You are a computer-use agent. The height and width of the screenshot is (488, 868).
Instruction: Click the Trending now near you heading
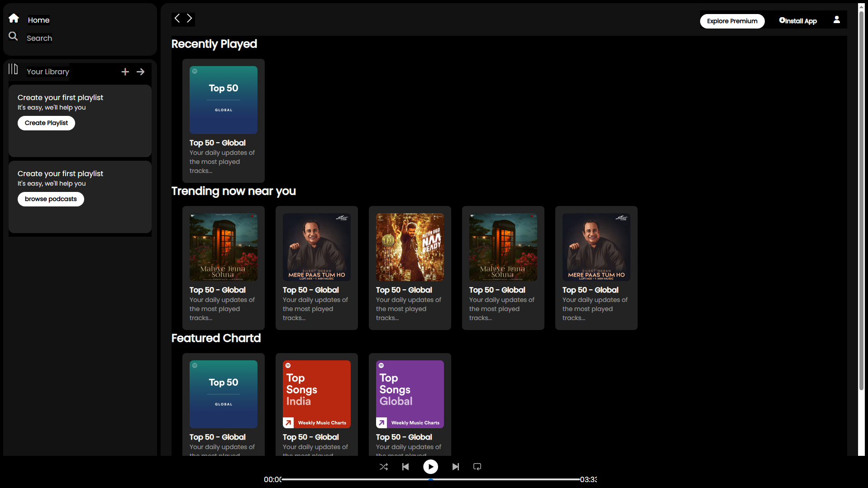(x=234, y=191)
